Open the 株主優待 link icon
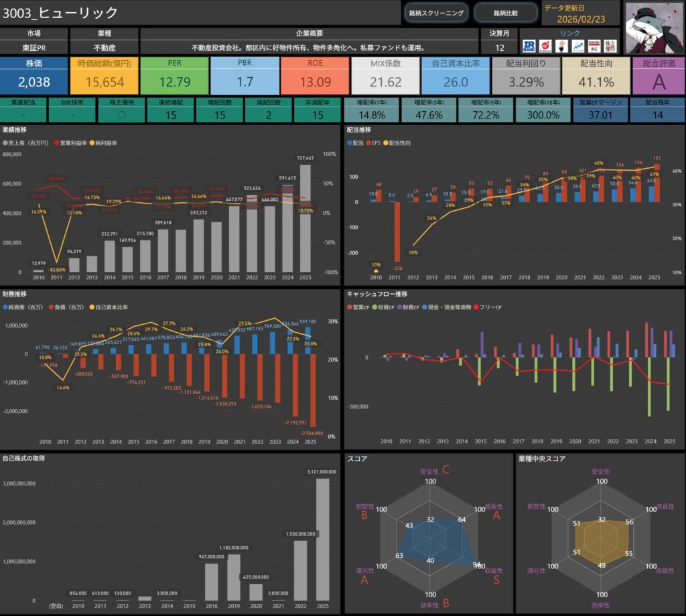686x616 pixels. point(610,46)
